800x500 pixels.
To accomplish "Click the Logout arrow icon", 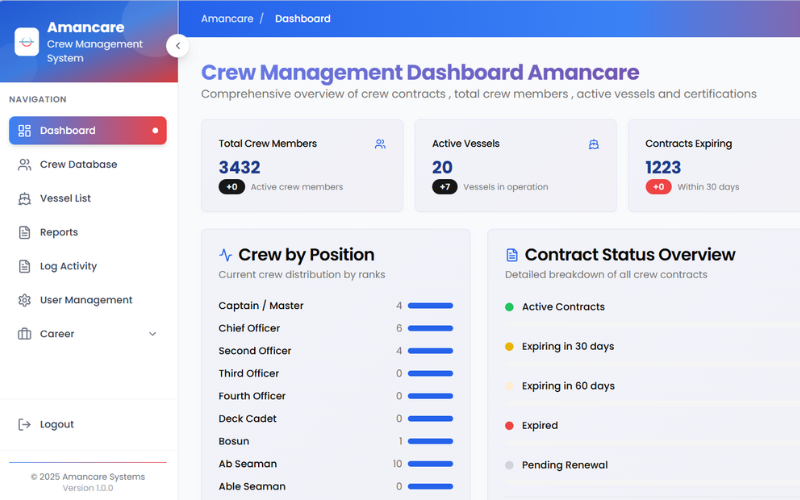I will point(25,425).
